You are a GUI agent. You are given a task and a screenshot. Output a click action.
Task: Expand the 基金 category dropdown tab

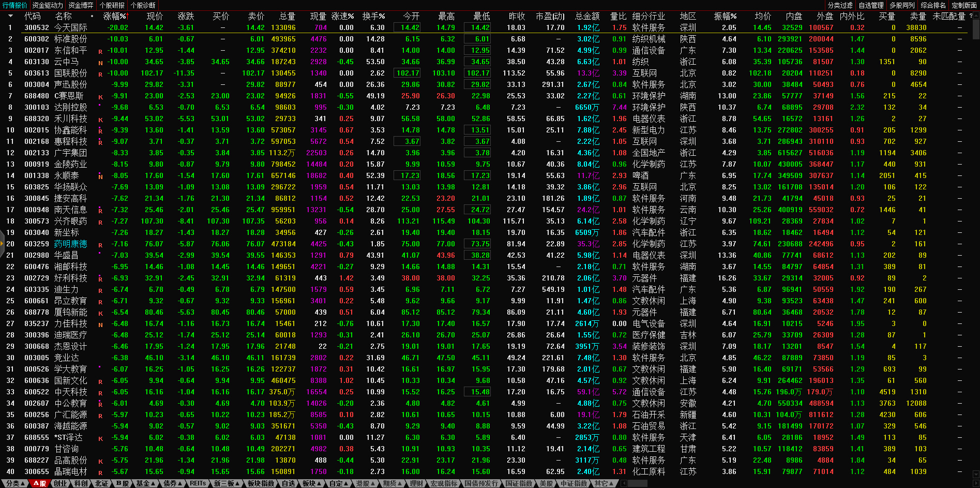point(145,483)
